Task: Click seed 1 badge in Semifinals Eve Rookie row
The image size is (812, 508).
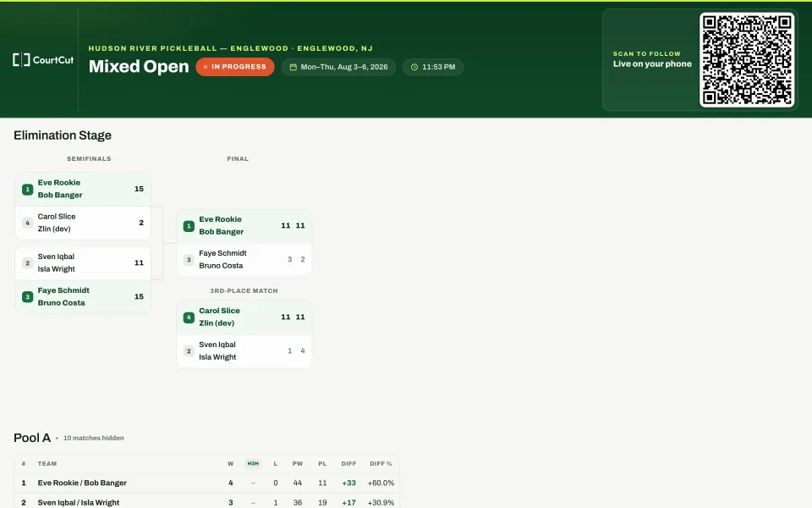Action: point(27,189)
